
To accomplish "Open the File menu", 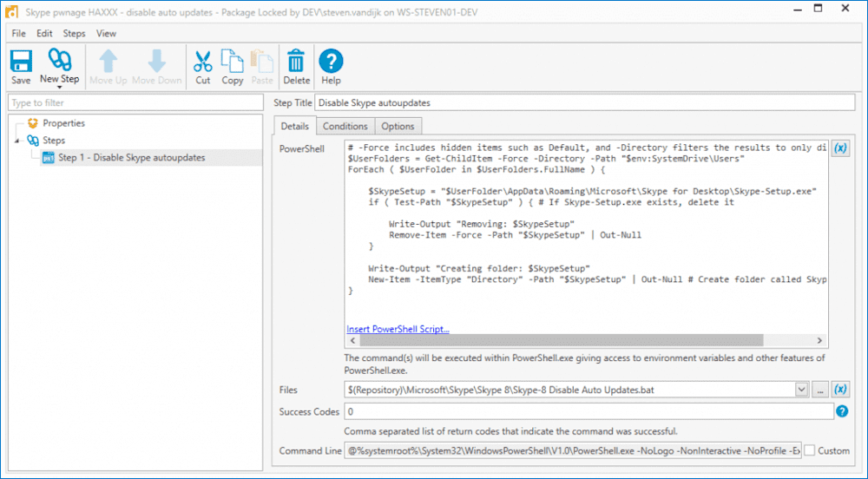I will 18,33.
